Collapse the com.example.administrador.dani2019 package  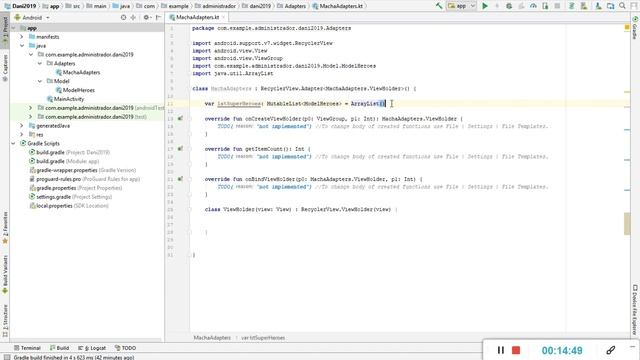point(31,54)
